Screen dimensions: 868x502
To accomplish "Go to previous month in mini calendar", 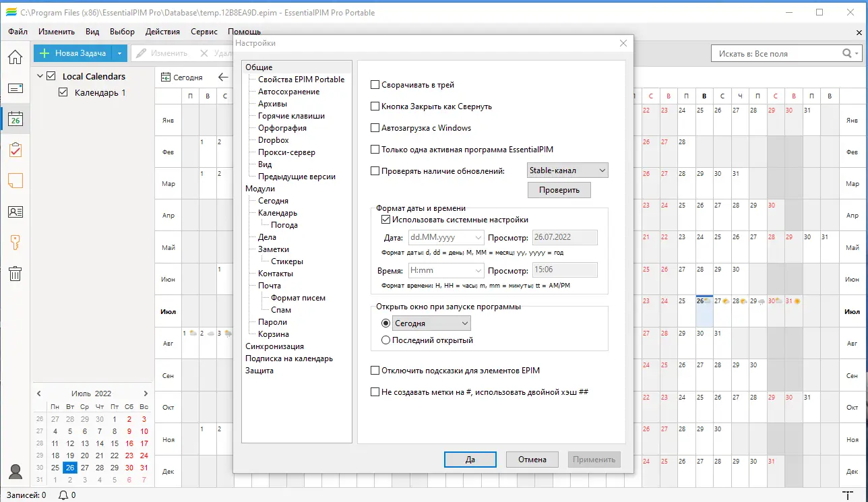I will 38,394.
